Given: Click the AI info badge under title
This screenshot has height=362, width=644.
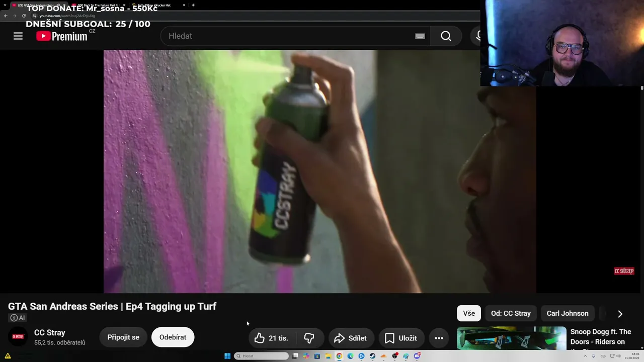Looking at the screenshot, I should pyautogui.click(x=18, y=318).
